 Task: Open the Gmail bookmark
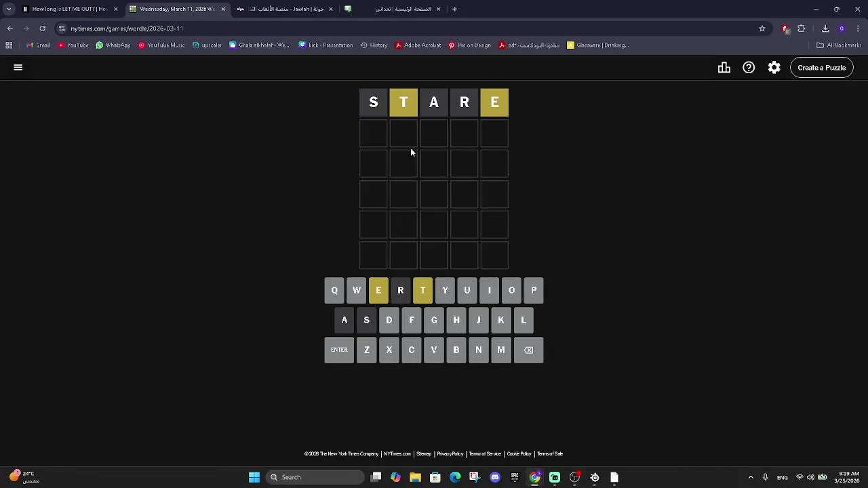(38, 45)
